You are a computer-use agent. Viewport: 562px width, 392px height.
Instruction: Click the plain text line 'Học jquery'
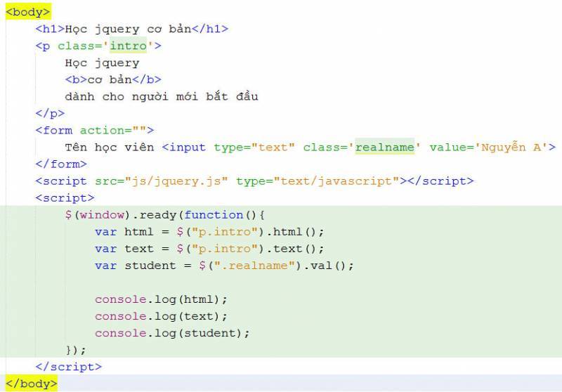[102, 63]
